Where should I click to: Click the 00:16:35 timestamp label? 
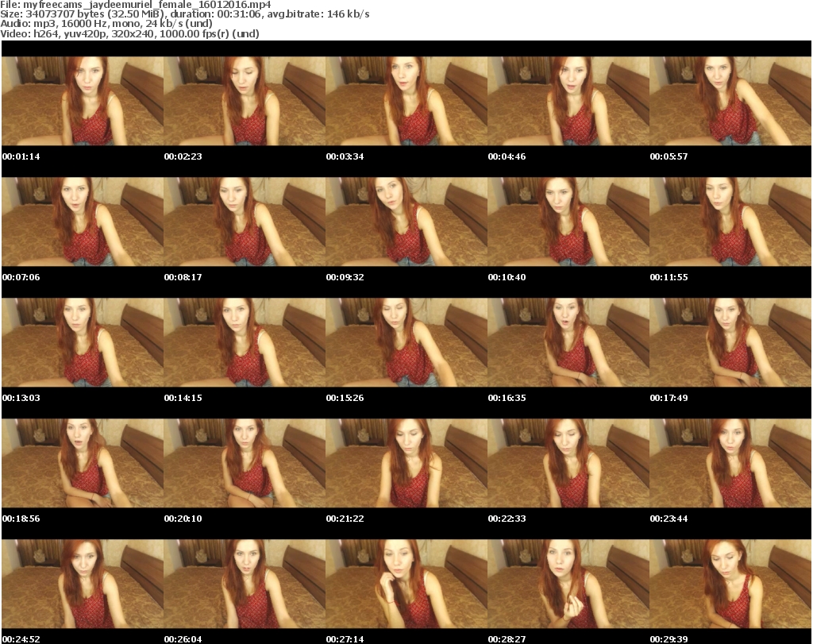click(507, 398)
